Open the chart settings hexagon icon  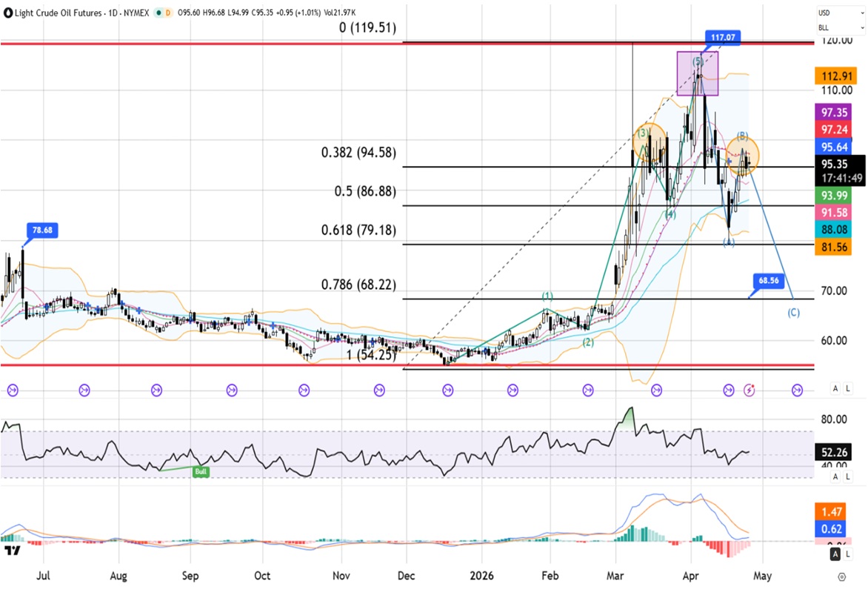[841, 577]
